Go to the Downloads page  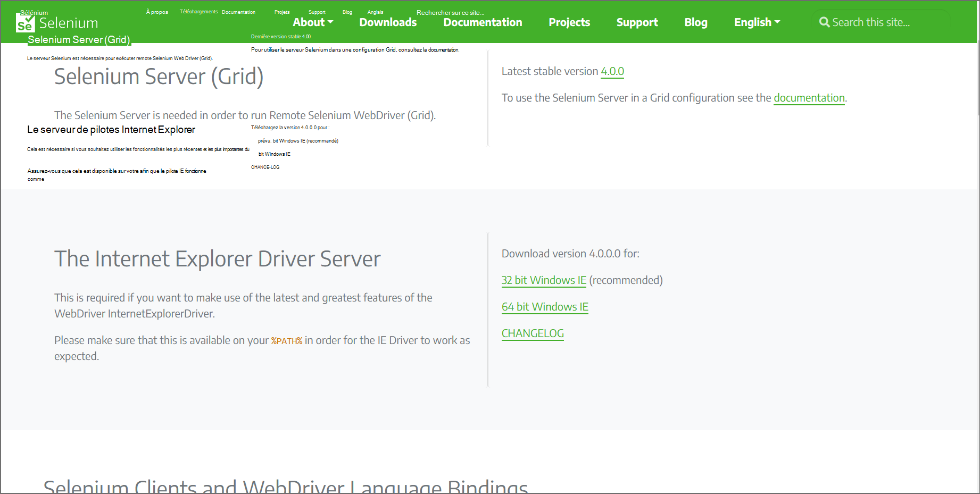(388, 22)
